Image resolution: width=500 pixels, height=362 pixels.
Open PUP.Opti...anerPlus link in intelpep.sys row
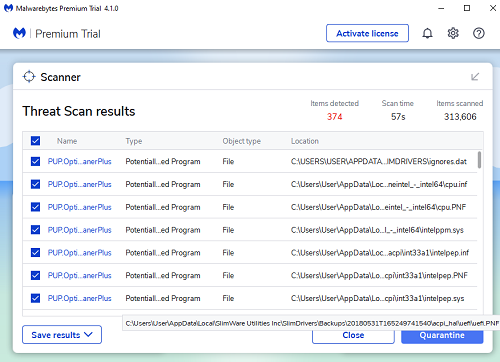tap(79, 298)
